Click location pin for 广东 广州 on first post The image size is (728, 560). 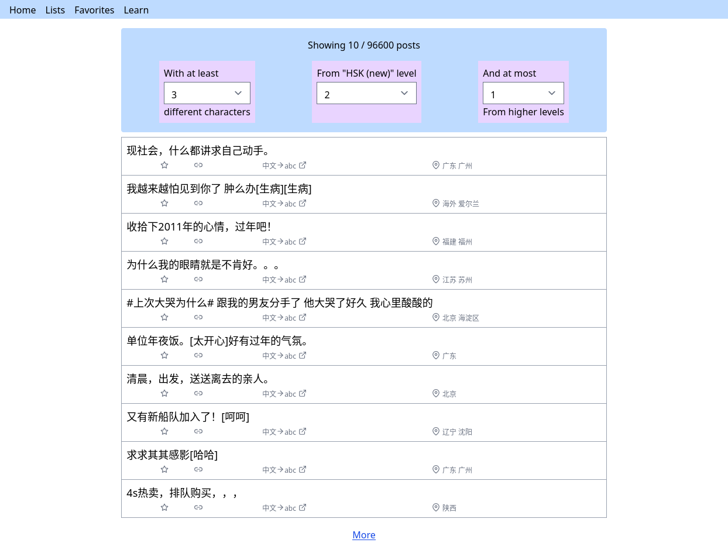[x=436, y=166]
